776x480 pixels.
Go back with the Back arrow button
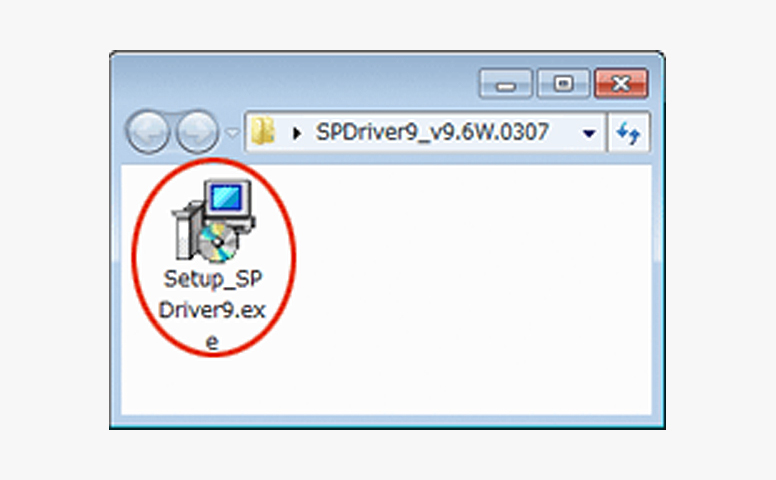tap(147, 132)
